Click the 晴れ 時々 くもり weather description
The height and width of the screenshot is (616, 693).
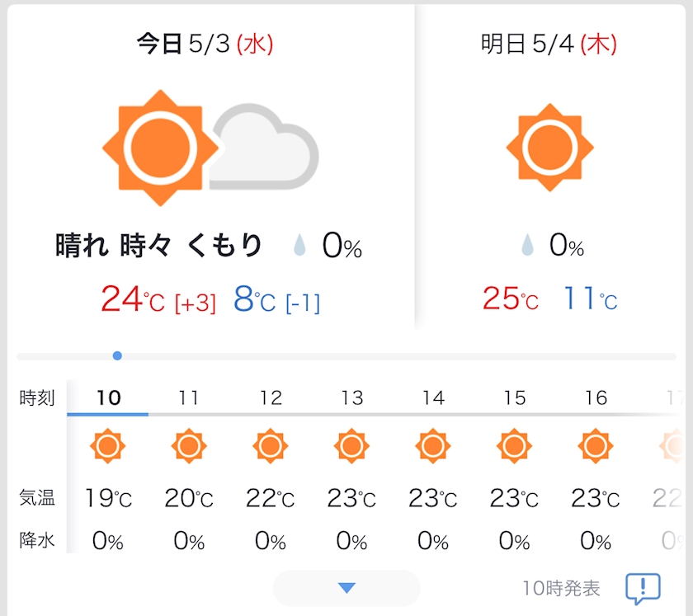click(159, 245)
